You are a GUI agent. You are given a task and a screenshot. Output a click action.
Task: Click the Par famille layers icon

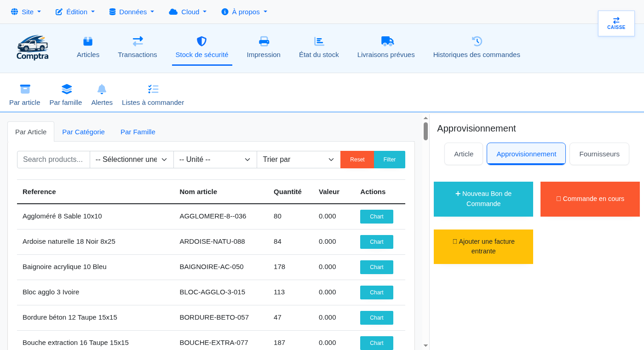[67, 89]
